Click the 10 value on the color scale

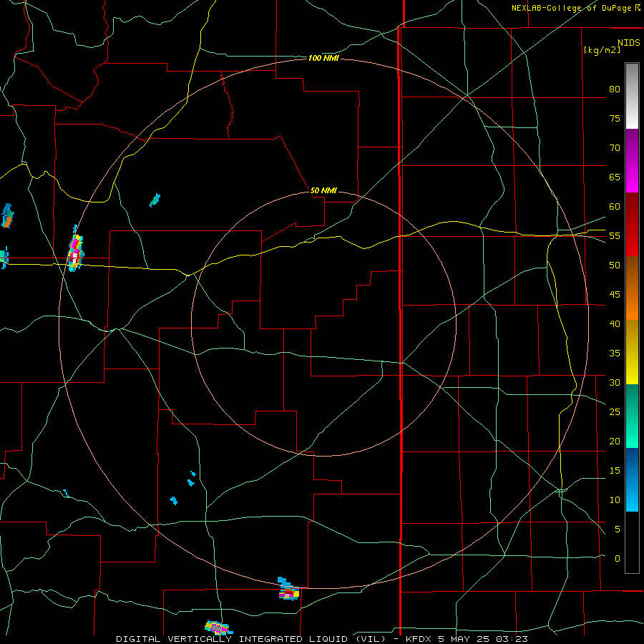pyautogui.click(x=615, y=500)
